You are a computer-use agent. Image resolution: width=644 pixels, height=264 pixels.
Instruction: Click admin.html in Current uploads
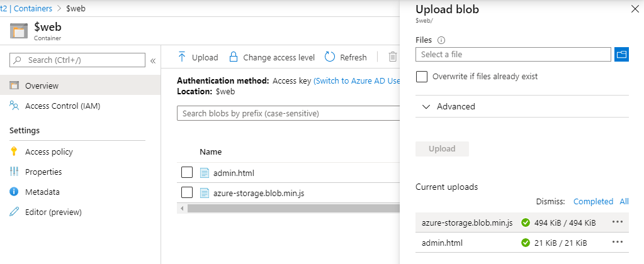pyautogui.click(x=442, y=243)
